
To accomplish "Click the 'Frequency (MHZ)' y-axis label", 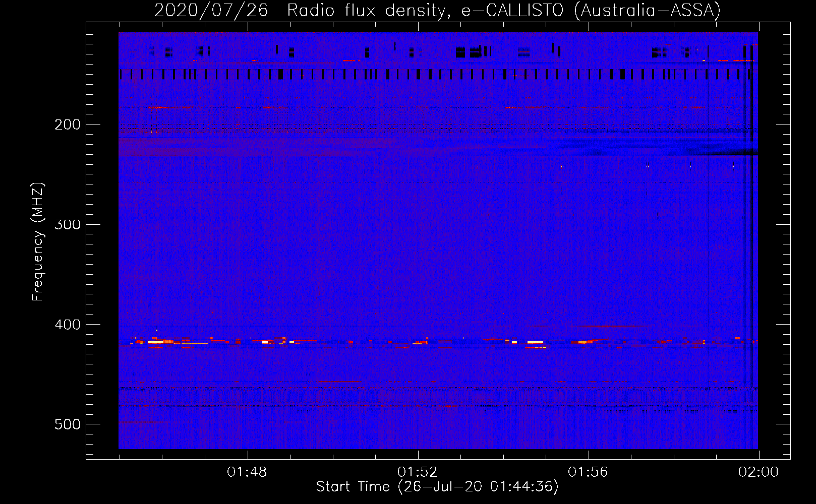I will click(38, 241).
